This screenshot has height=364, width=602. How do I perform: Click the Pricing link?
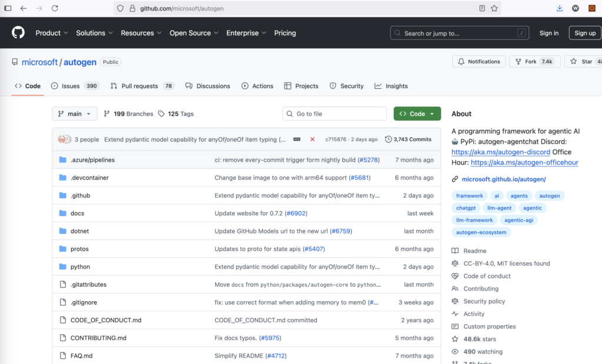pyautogui.click(x=285, y=33)
